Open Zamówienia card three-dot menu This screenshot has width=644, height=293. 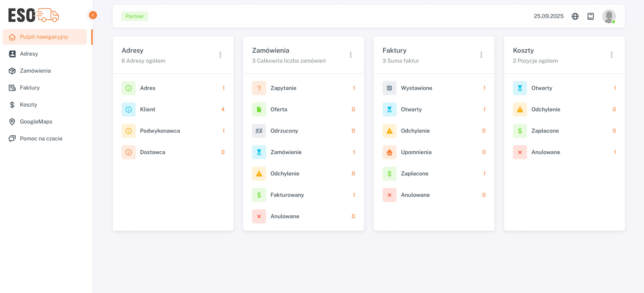pos(351,55)
